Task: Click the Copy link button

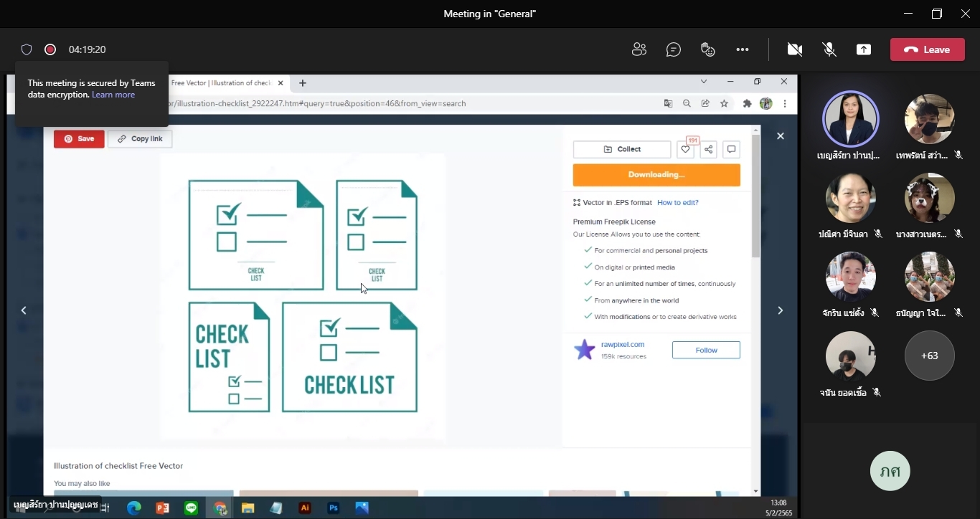Action: pos(140,139)
